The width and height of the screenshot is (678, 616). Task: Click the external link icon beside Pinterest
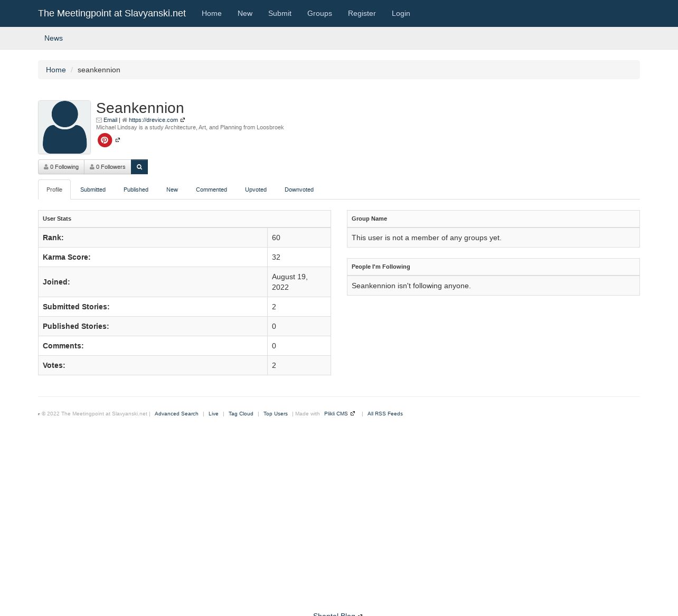click(118, 140)
